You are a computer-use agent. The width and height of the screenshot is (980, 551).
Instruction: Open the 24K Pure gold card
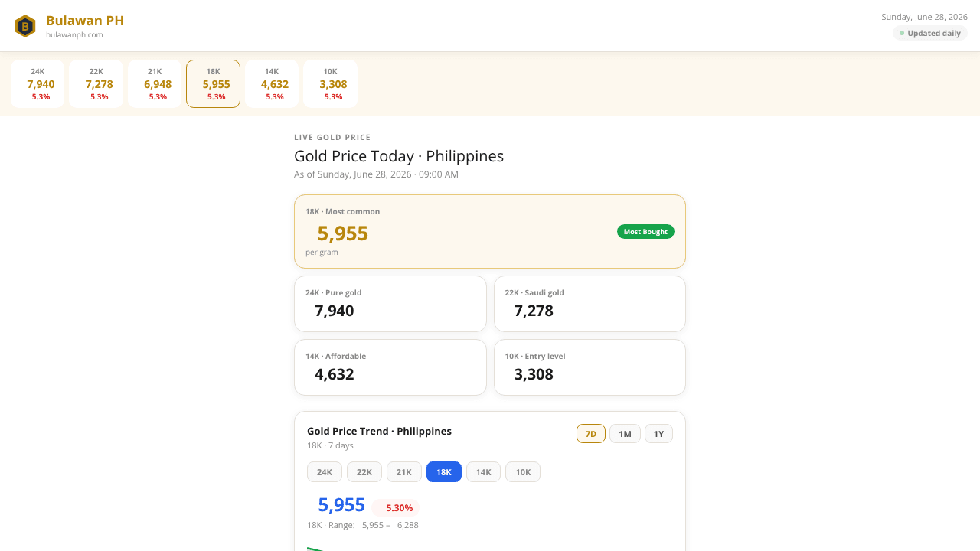[x=390, y=304]
